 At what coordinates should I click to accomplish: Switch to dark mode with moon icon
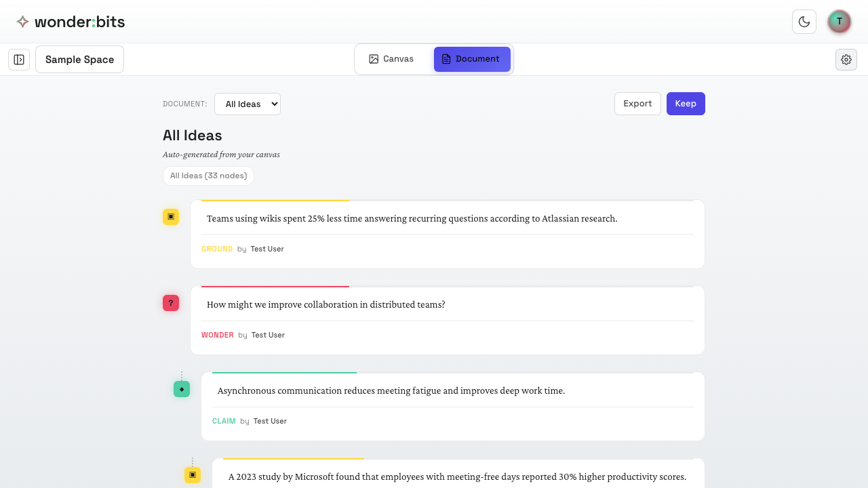[x=804, y=22]
